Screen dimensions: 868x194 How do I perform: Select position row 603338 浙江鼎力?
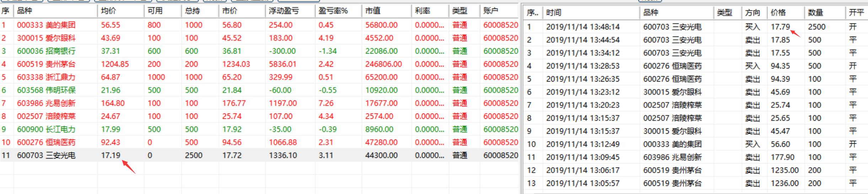pos(259,77)
